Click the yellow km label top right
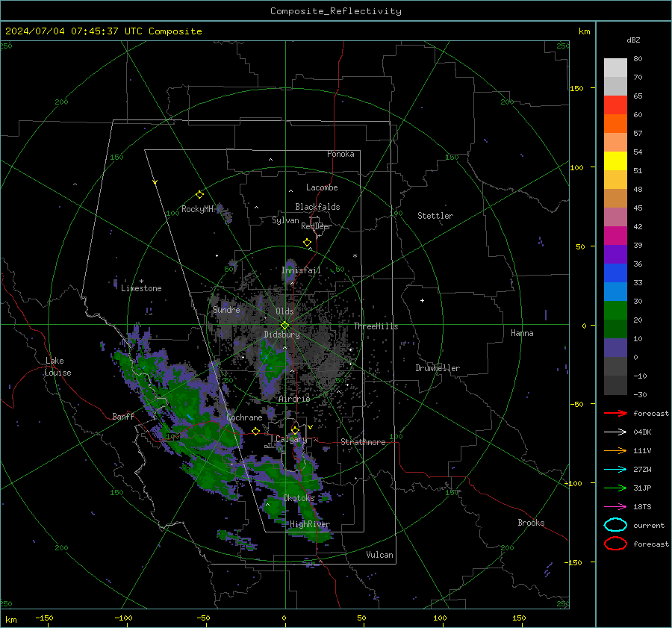Image resolution: width=672 pixels, height=628 pixels. coord(584,31)
